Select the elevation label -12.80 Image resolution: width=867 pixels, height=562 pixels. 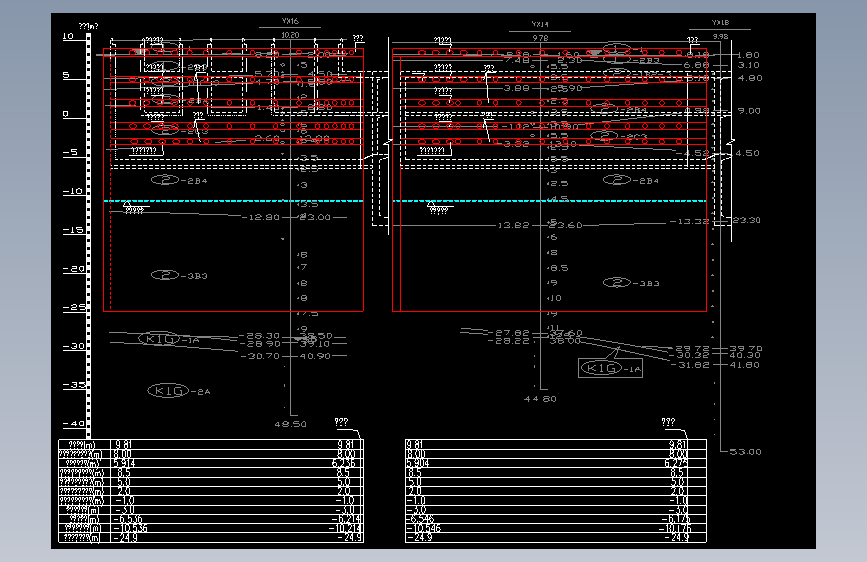point(260,217)
